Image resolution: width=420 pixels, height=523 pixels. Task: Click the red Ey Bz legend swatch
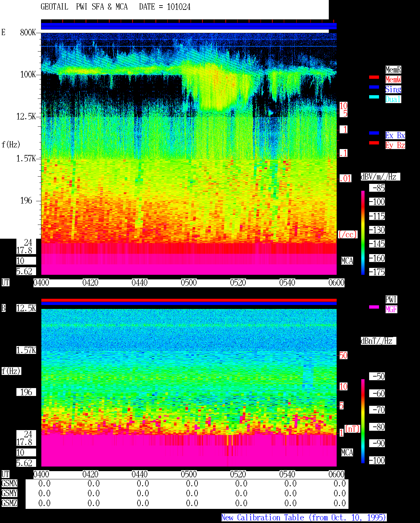pos(374,143)
